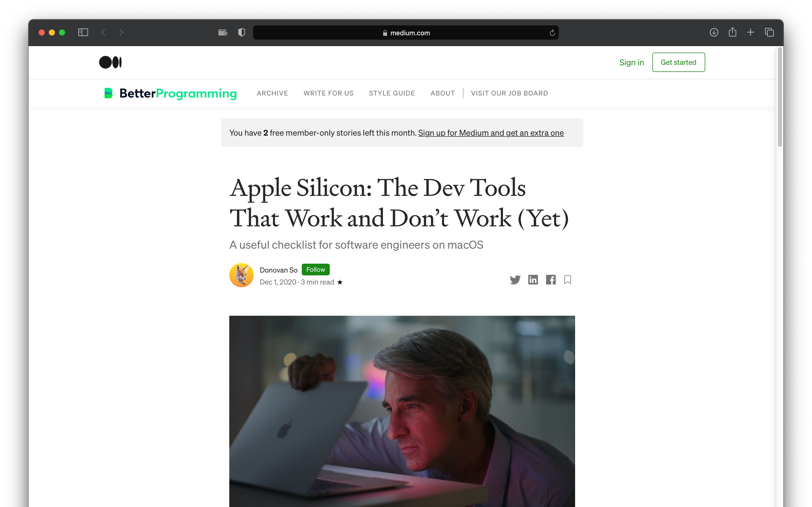This screenshot has height=507, width=812.
Task: Reload the page
Action: (552, 33)
